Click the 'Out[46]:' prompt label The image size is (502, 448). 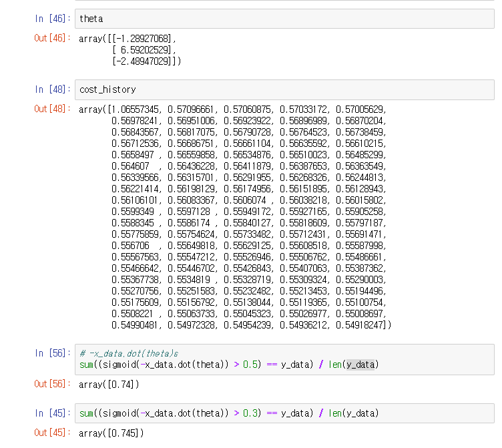pyautogui.click(x=53, y=38)
